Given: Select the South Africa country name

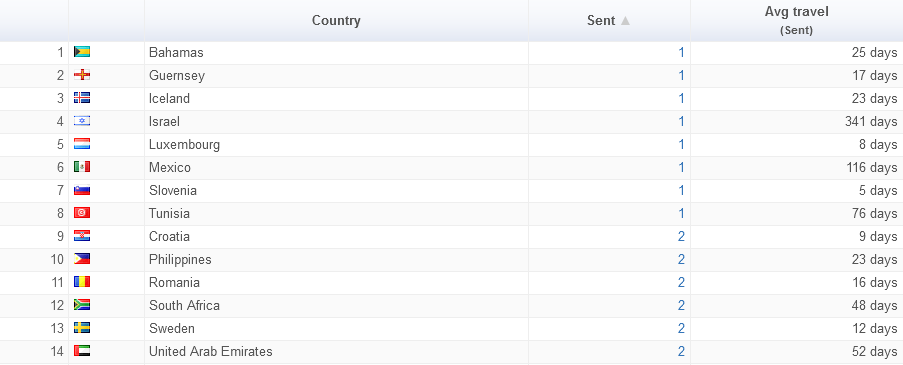Looking at the screenshot, I should click(184, 306).
